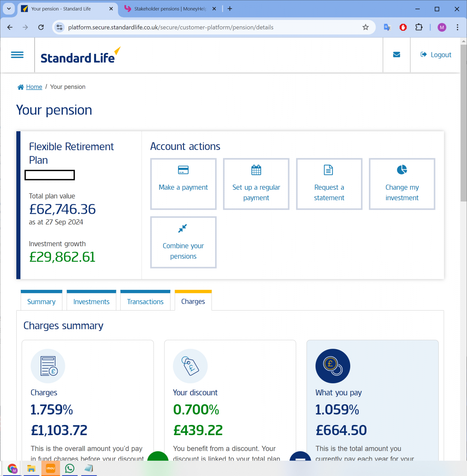Switch to the Investments tab

(91, 301)
